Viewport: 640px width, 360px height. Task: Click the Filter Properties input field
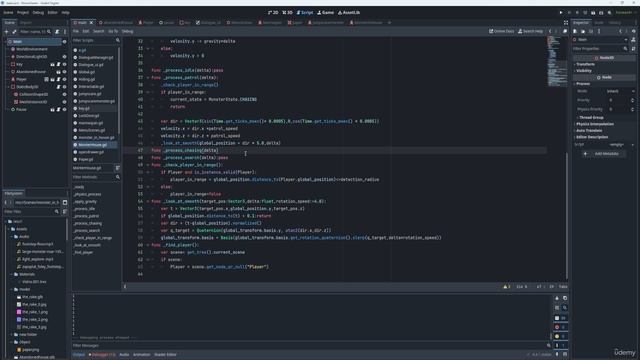click(599, 49)
